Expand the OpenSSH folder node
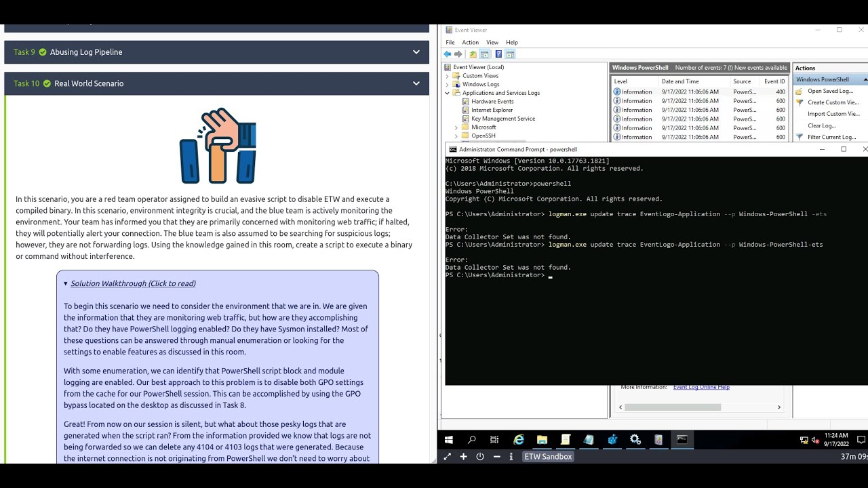This screenshot has height=488, width=868. coord(456,136)
